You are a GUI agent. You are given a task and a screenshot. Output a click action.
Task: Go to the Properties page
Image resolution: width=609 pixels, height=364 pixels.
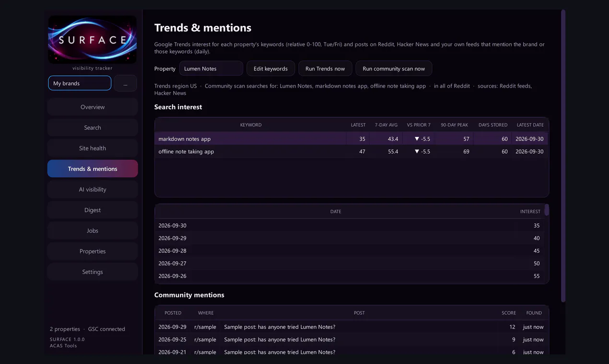93,251
